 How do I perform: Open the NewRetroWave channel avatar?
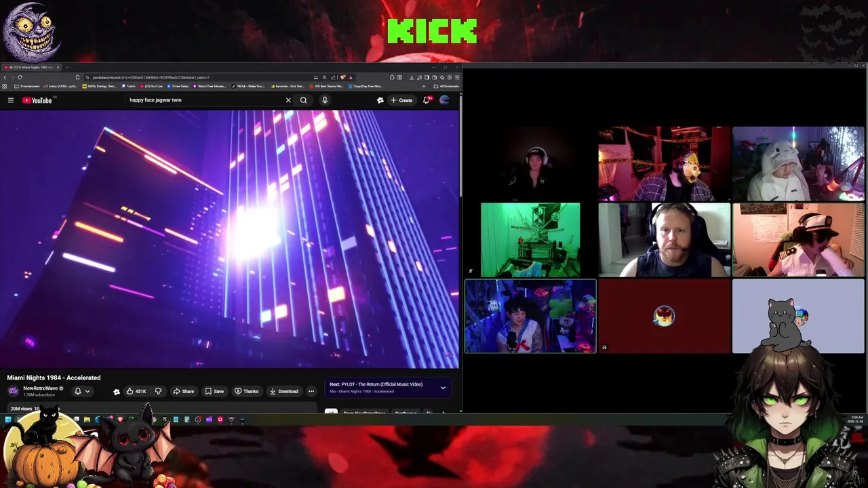point(13,390)
